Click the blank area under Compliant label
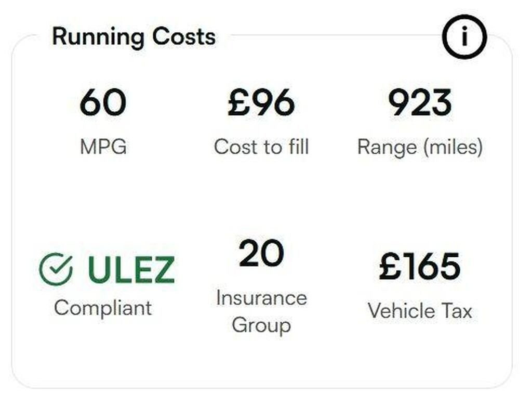 coord(103,348)
